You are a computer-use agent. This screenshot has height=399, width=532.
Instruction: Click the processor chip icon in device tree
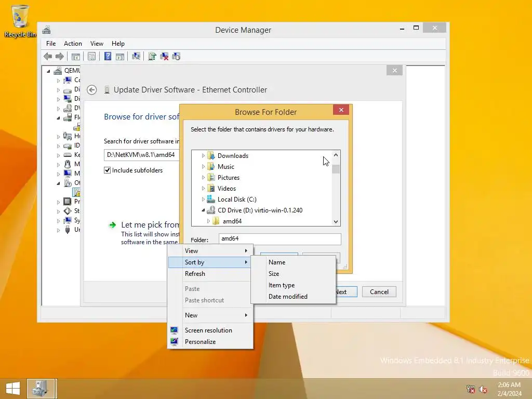point(68,202)
